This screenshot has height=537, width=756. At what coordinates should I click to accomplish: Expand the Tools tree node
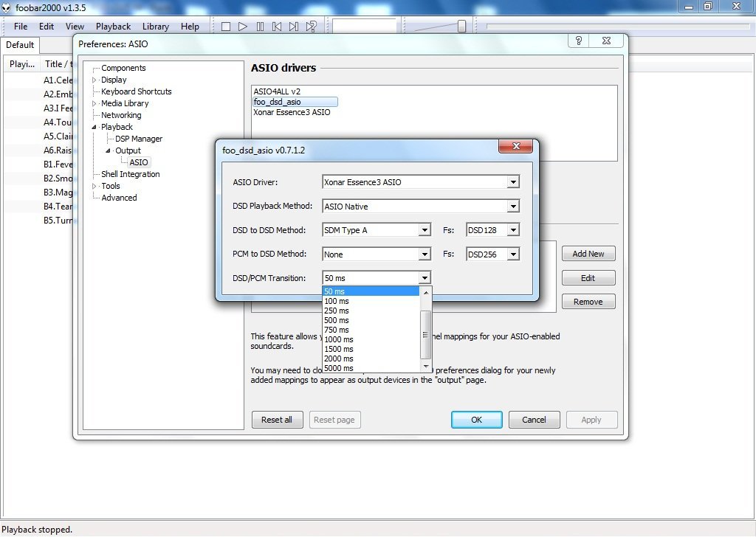point(94,186)
